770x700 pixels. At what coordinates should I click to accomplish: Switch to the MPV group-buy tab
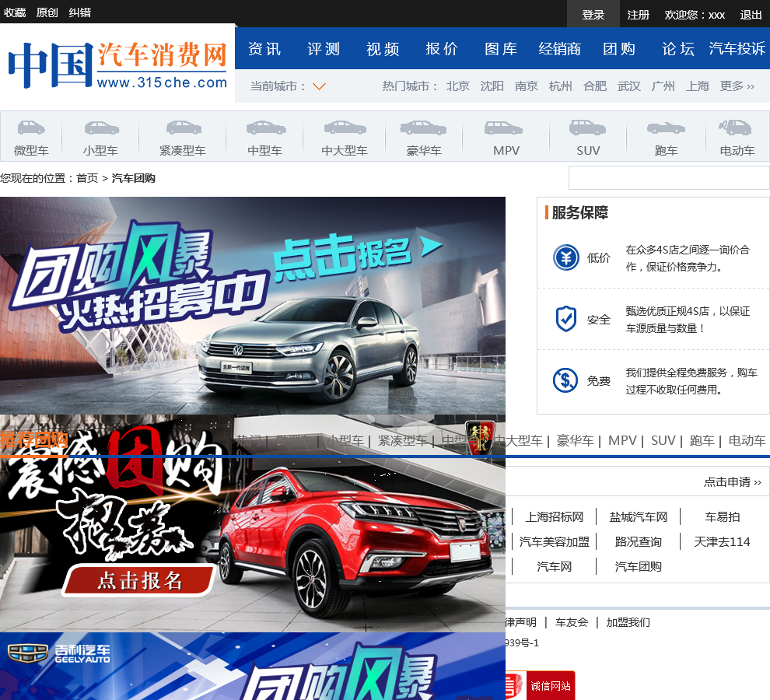pyautogui.click(x=622, y=441)
